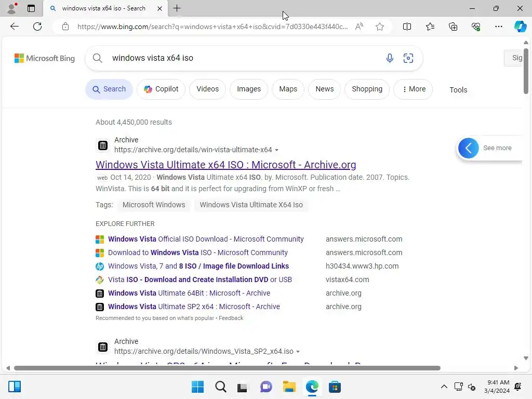Click the Feedback link
Image resolution: width=532 pixels, height=399 pixels.
coord(231,318)
